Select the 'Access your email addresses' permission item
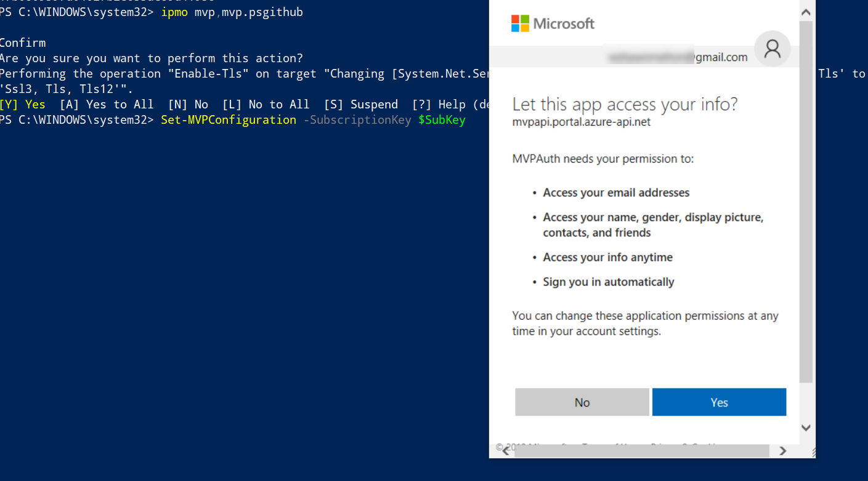This screenshot has height=481, width=868. pos(616,192)
